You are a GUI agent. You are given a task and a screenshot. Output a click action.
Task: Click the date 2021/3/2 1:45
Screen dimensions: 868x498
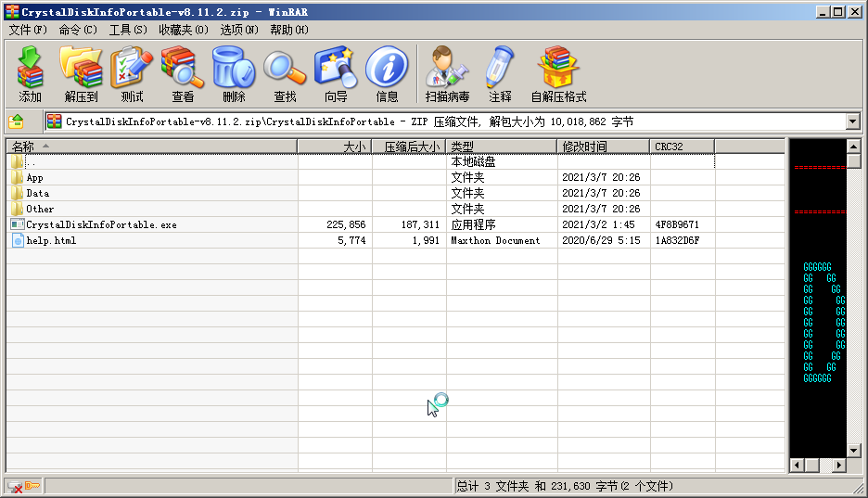(x=598, y=224)
